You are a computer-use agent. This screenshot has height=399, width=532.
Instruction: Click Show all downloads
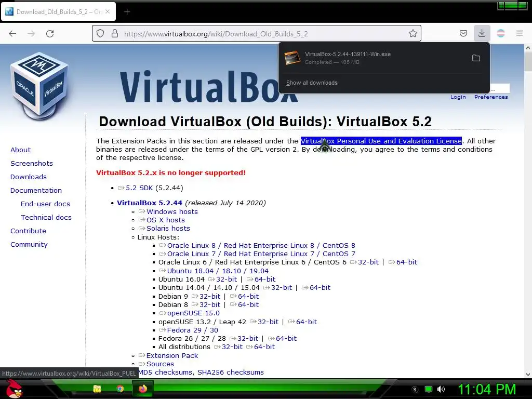coord(312,83)
